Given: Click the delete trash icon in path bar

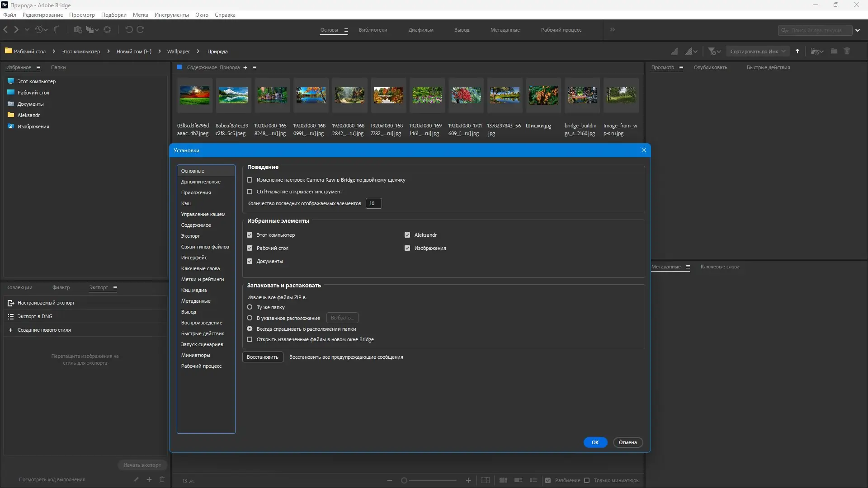Looking at the screenshot, I should [x=847, y=52].
